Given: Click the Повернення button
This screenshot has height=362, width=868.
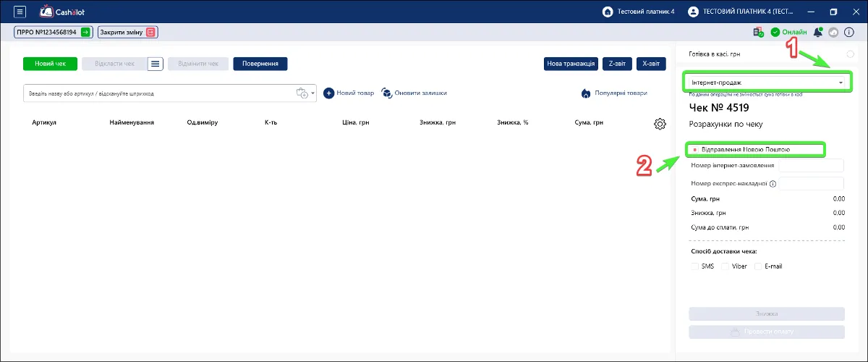Looking at the screenshot, I should 260,64.
